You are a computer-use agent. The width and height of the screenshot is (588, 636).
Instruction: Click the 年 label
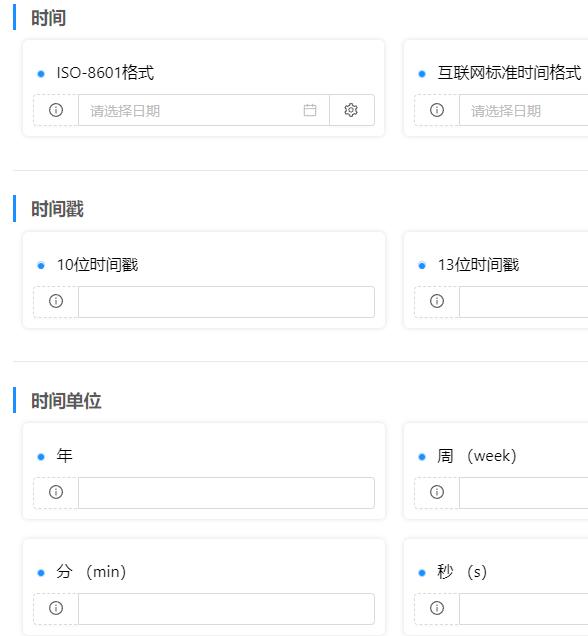[64, 456]
